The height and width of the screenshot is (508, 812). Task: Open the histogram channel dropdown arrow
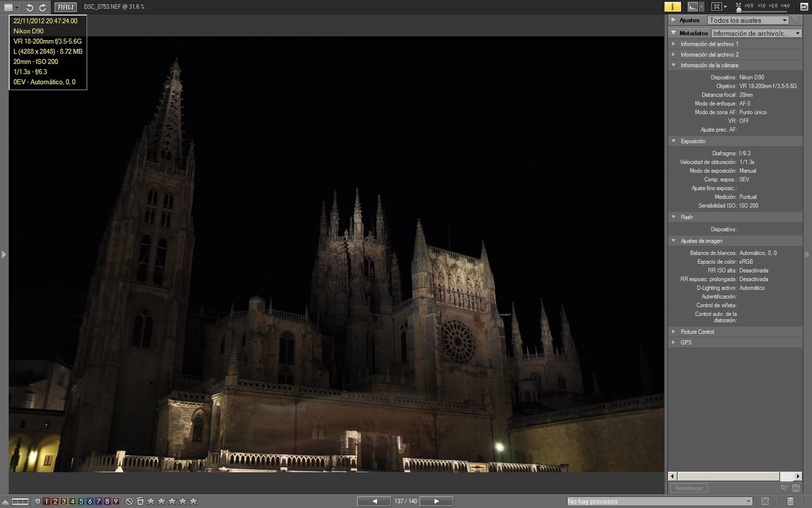pos(702,7)
